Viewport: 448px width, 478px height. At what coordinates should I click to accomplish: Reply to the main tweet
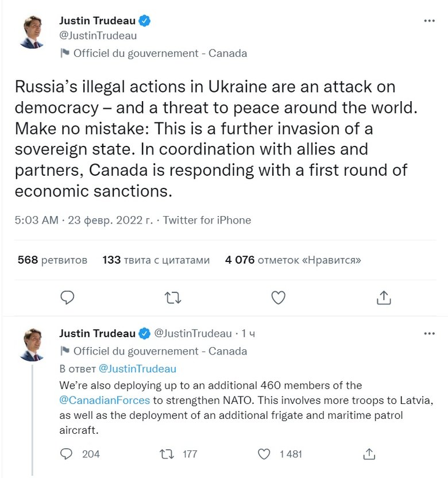[x=68, y=297]
